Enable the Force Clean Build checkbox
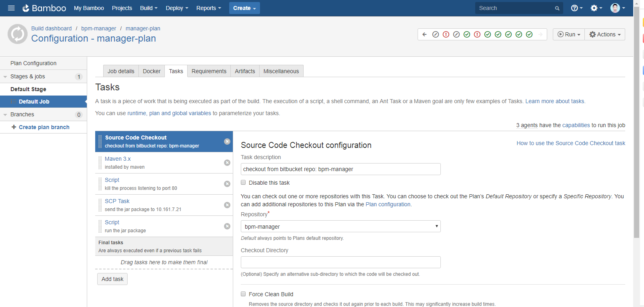Image resolution: width=644 pixels, height=307 pixels. click(243, 294)
